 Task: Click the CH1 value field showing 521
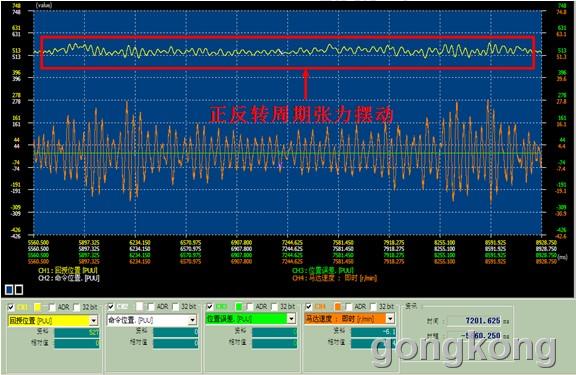(77, 333)
